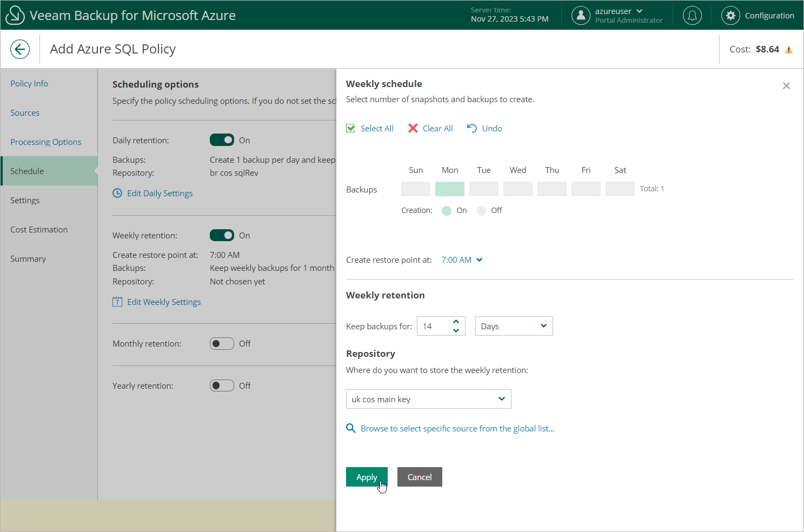Open the 7:00 AM restore point time dropdown

pyautogui.click(x=462, y=260)
